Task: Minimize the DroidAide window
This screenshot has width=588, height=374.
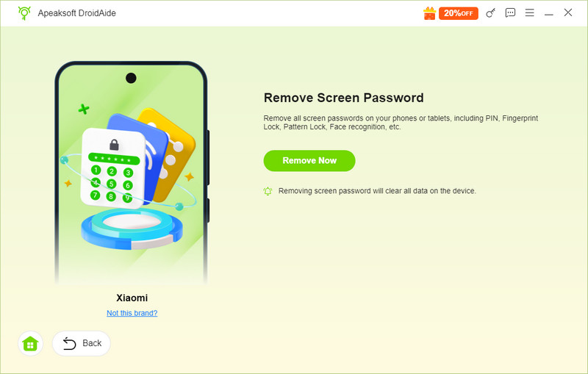Action: (x=548, y=14)
